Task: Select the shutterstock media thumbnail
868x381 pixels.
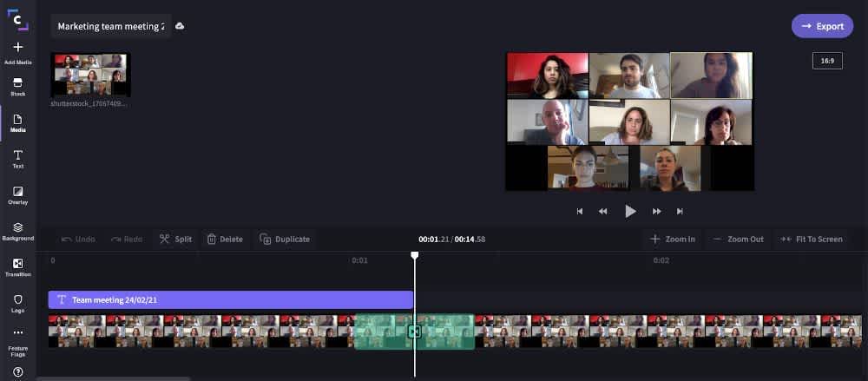Action: pyautogui.click(x=91, y=75)
